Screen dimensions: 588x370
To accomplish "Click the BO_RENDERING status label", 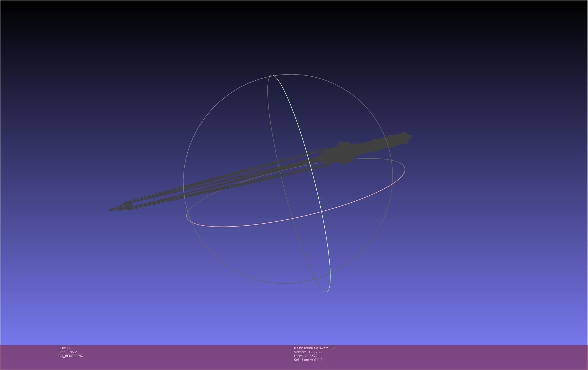I will 71,356.
